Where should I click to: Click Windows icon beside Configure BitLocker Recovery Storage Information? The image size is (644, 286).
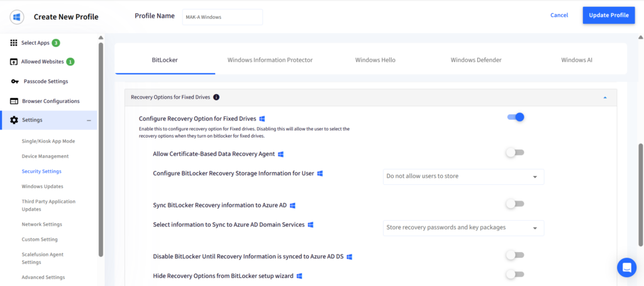click(320, 173)
